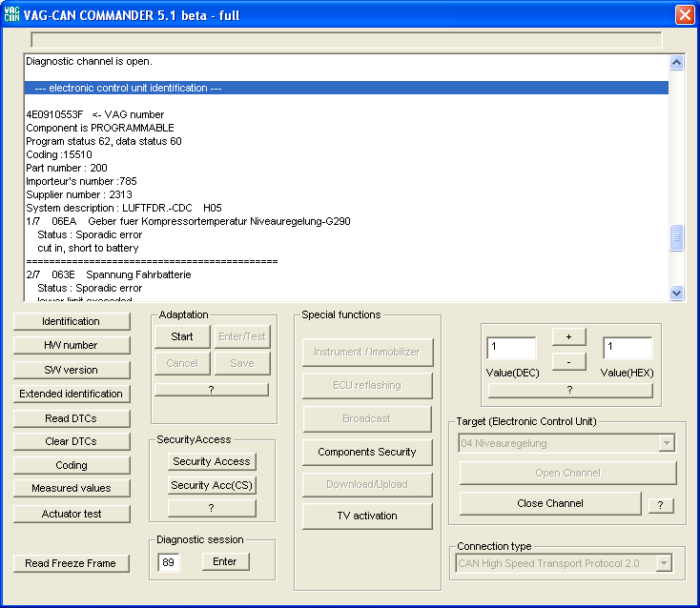Click the down arrow of the log scrollbar
This screenshot has height=608, width=700.
pyautogui.click(x=677, y=293)
